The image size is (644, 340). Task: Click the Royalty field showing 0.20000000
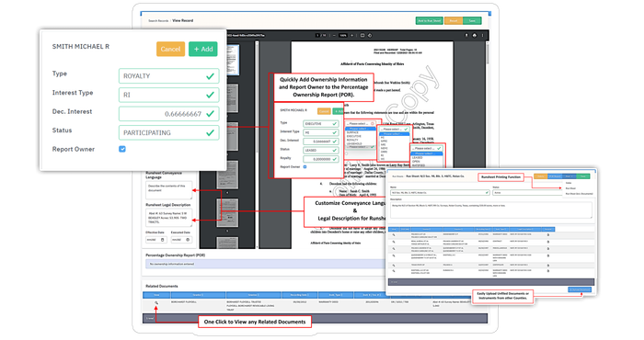[321, 159]
